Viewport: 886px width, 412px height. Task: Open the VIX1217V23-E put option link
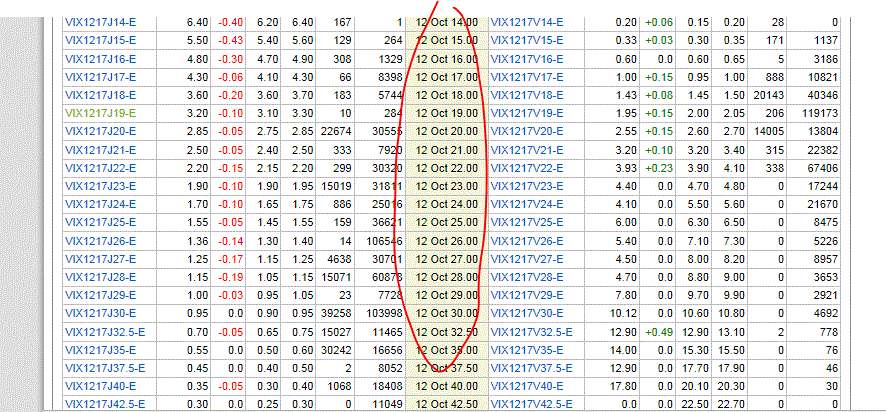pyautogui.click(x=527, y=187)
